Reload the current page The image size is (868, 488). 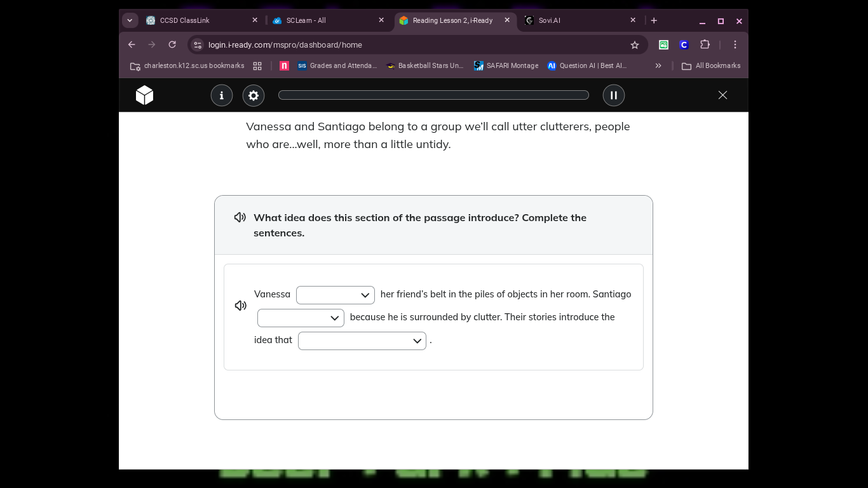(x=172, y=44)
